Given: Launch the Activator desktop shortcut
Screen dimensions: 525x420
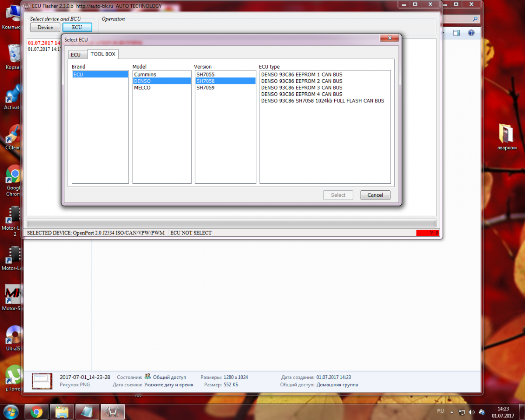Looking at the screenshot, I should point(12,97).
